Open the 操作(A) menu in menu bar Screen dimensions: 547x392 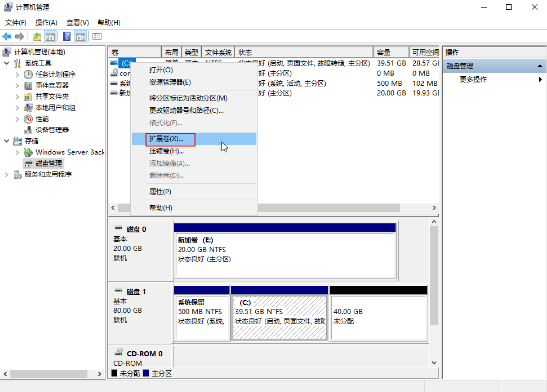(x=46, y=23)
